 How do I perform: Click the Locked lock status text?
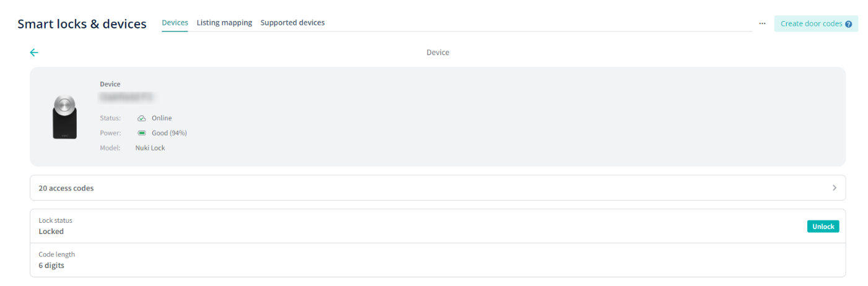tap(51, 232)
